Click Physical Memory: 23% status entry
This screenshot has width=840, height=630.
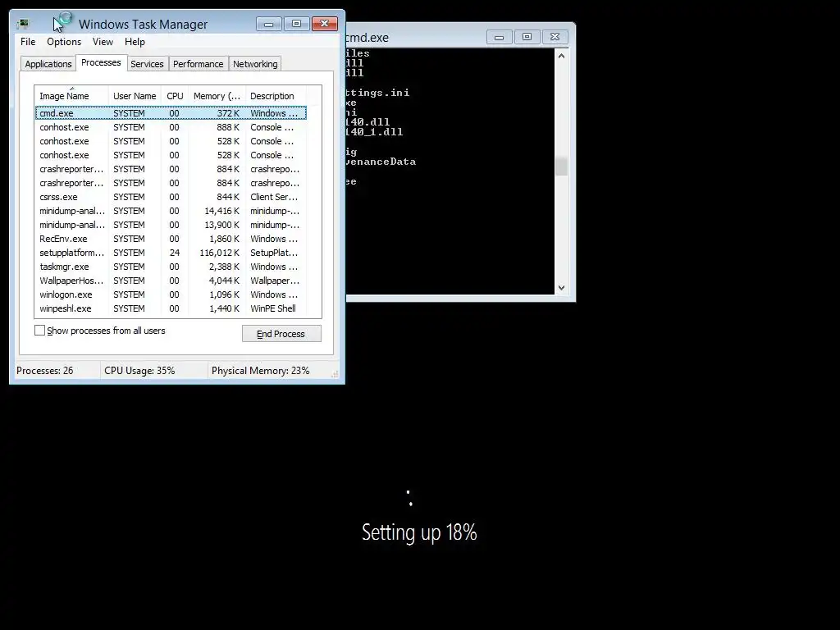[260, 371]
